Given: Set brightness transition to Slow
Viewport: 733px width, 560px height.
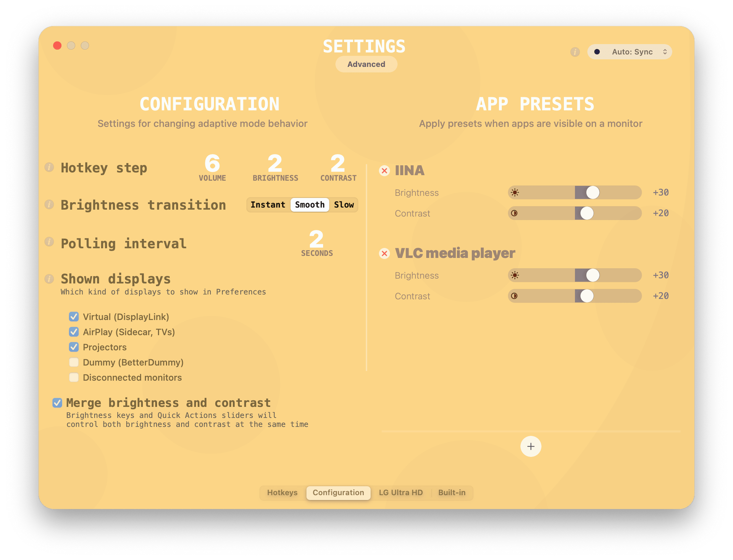Looking at the screenshot, I should click(344, 205).
